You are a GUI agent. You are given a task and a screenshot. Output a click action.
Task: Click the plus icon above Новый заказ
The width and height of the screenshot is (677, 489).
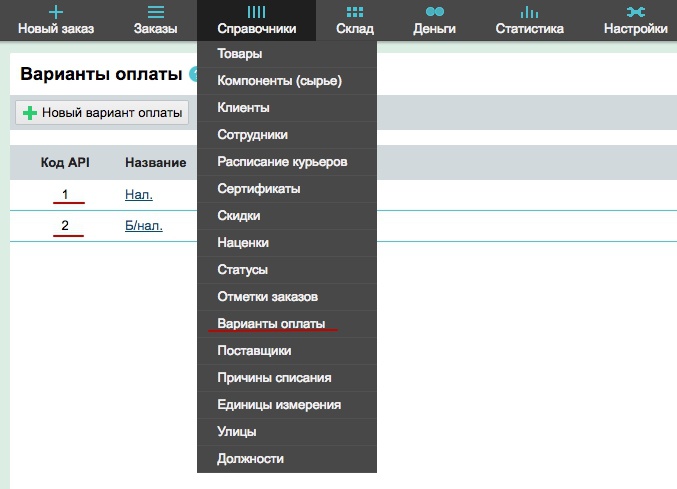pyautogui.click(x=56, y=12)
